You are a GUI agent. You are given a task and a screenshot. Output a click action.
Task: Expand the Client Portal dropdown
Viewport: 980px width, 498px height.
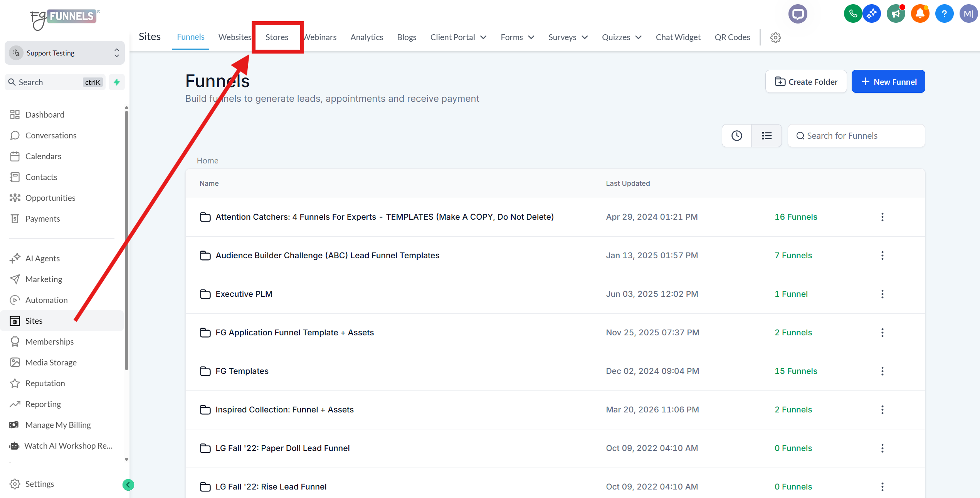coord(458,37)
